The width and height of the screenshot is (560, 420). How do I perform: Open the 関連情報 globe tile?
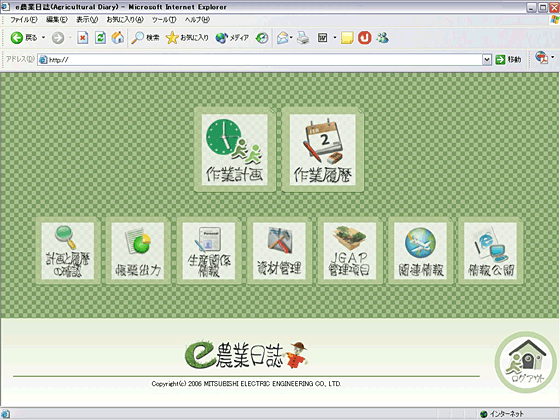[x=420, y=251]
